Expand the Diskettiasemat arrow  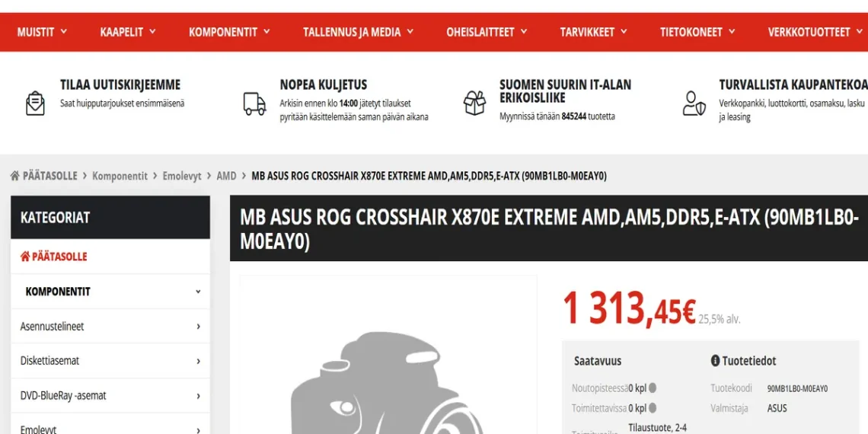[x=198, y=361]
